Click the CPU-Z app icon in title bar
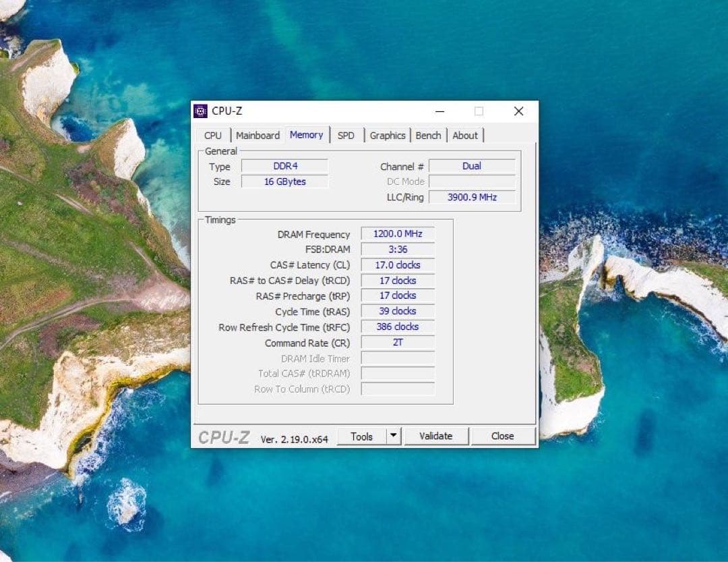 (x=200, y=111)
